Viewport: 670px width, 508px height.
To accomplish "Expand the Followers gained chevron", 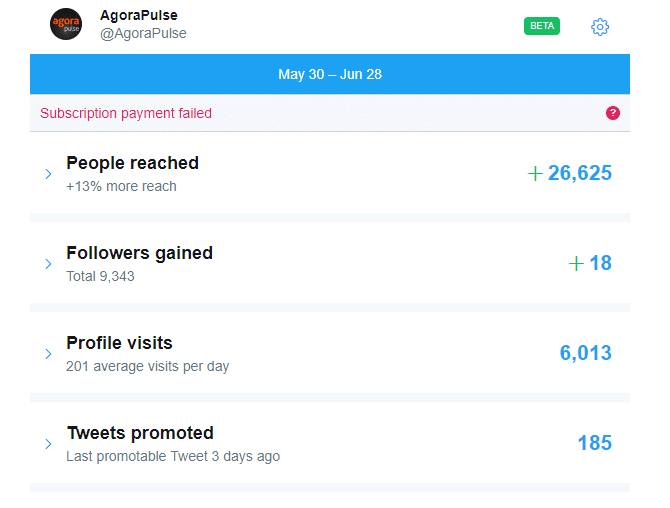I will click(x=48, y=264).
